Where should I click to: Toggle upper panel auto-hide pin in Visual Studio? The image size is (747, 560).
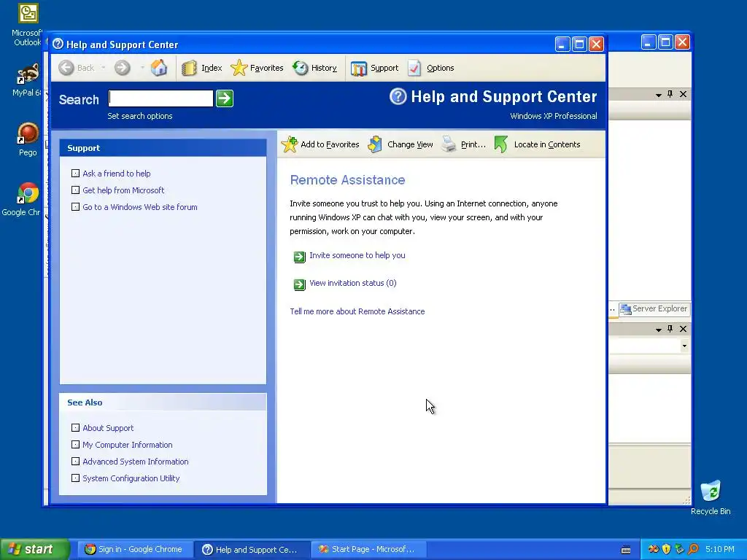pyautogui.click(x=670, y=94)
